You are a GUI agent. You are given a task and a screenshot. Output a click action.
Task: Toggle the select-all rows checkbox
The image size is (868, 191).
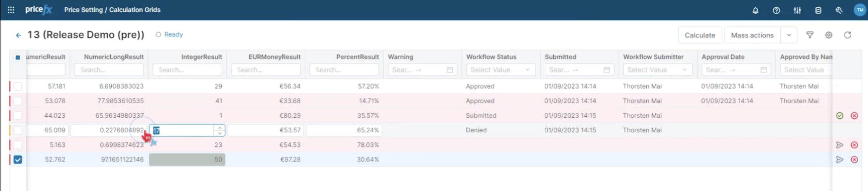pos(18,57)
